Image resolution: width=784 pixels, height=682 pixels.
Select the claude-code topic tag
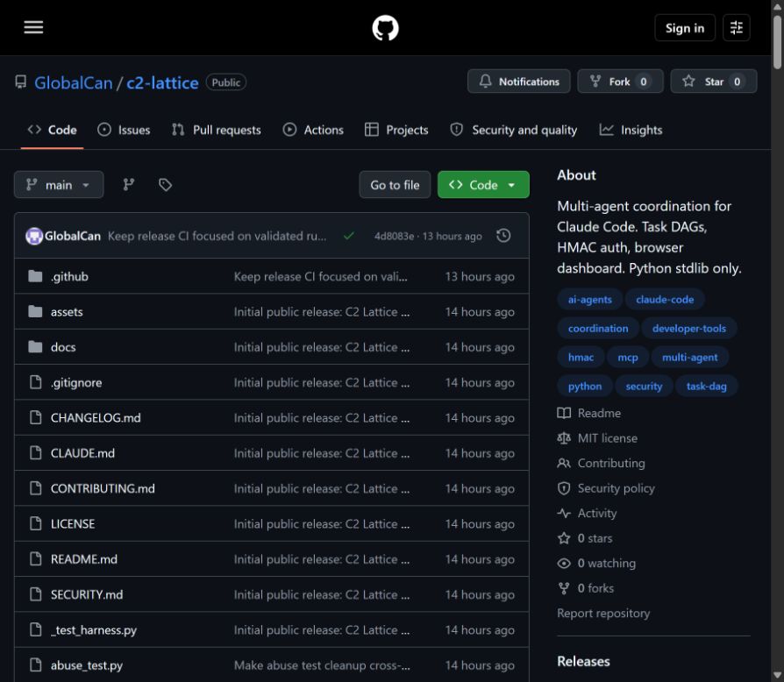pos(665,299)
